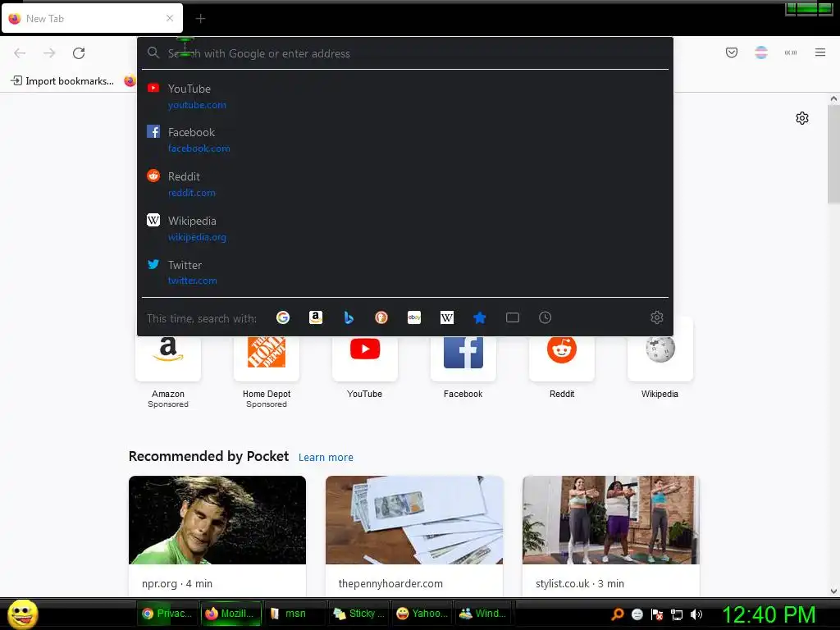Open the smiley face Start button
Viewport: 840px width, 630px height.
click(22, 614)
